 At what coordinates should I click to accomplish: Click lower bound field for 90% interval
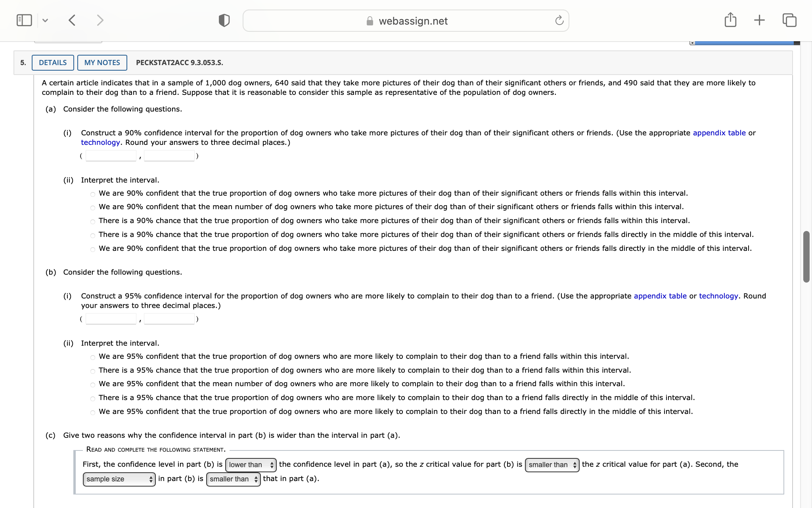111,156
